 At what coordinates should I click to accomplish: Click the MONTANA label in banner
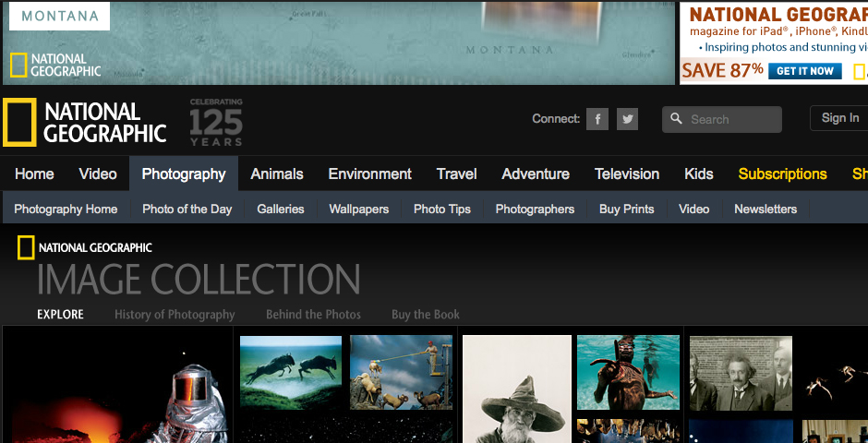click(60, 16)
